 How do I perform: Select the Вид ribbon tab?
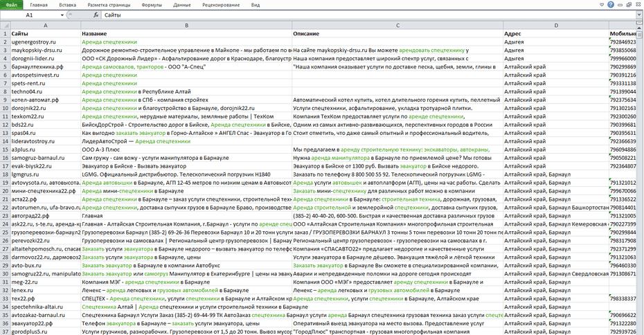[x=256, y=4]
